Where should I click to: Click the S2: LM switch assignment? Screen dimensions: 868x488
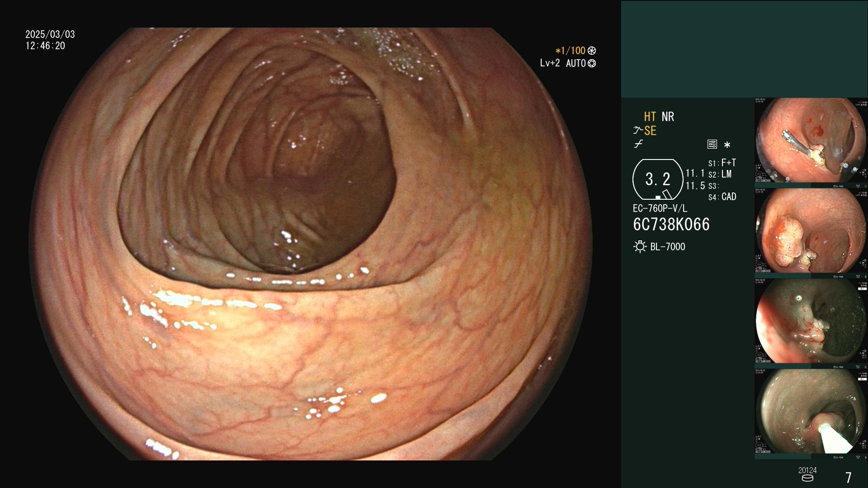pos(720,174)
